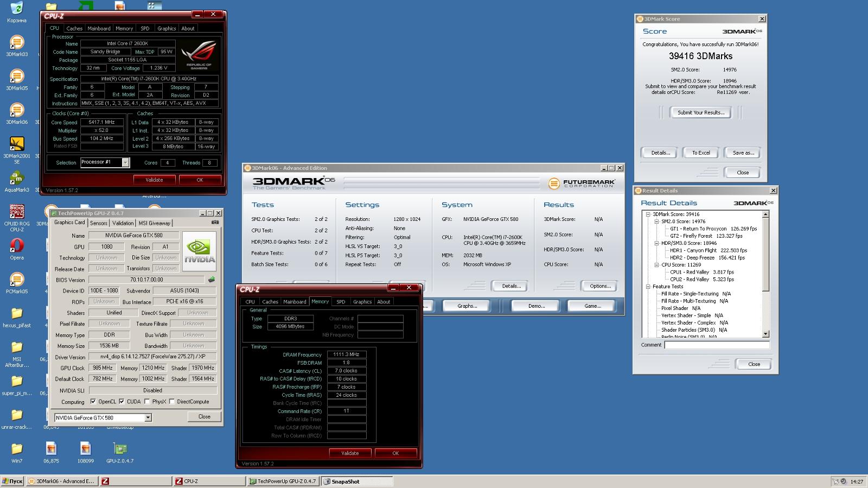Click the Graphs... button in 3DMark06
868x488 pixels.
467,306
